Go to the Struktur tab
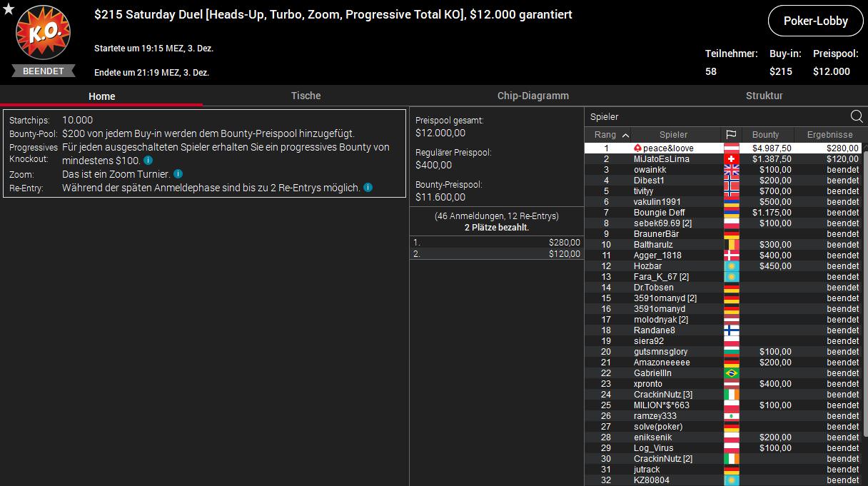Screen dimensions: 868x486 [764, 96]
